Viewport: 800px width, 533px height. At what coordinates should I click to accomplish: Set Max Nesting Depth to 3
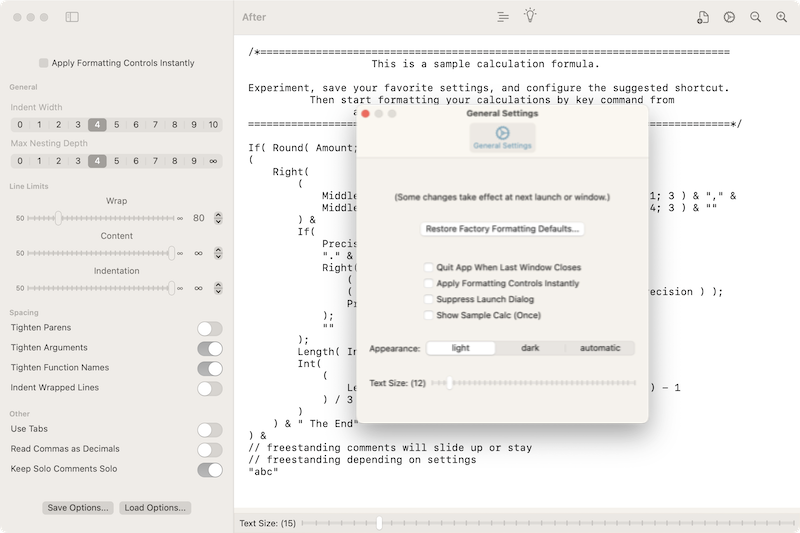pyautogui.click(x=78, y=161)
